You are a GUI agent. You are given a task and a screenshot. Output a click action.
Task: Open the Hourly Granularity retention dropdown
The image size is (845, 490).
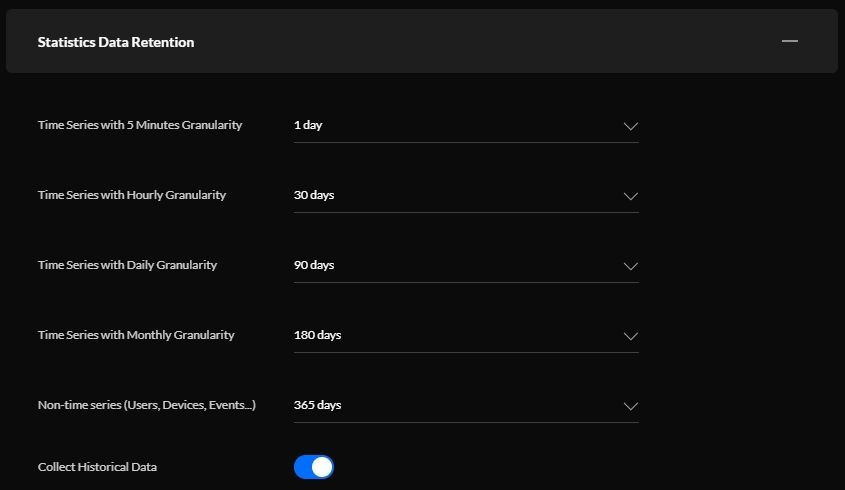450,196
